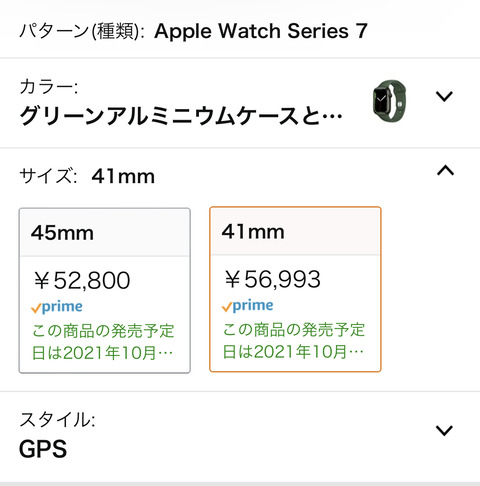Select the 45mm size option
Viewport: 480px width, 486px height.
point(105,290)
